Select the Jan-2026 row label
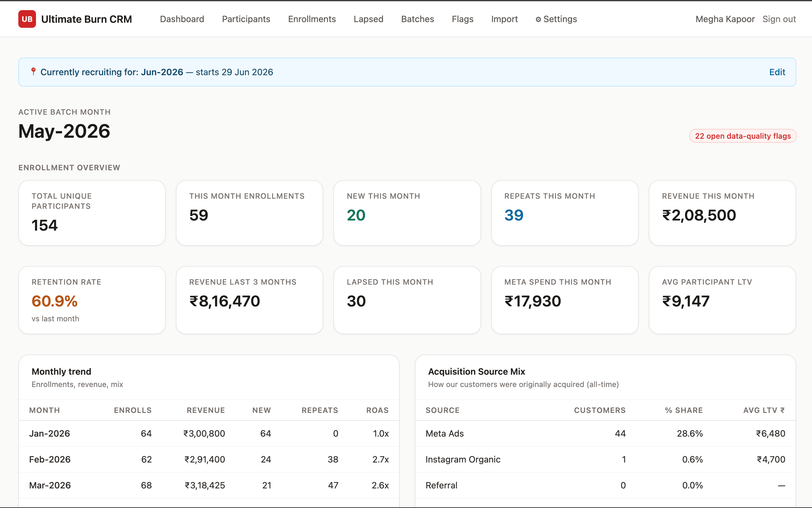 tap(50, 433)
